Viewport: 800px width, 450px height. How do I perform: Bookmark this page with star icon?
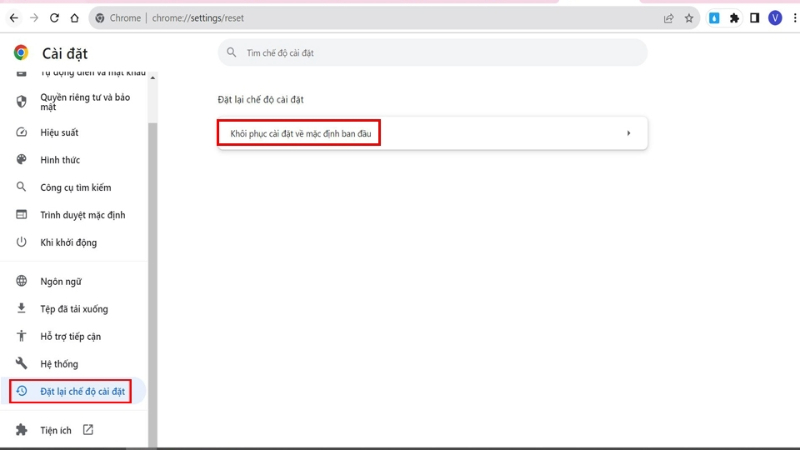689,18
